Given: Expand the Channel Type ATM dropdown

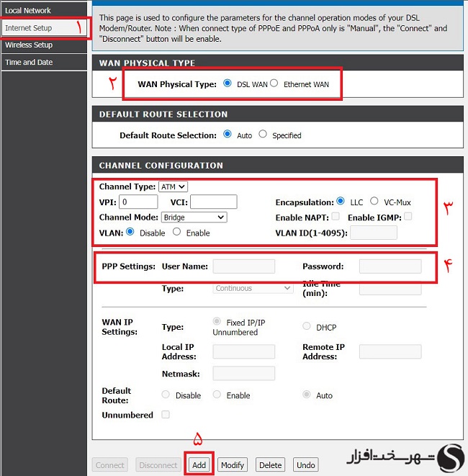Looking at the screenshot, I should pos(173,187).
